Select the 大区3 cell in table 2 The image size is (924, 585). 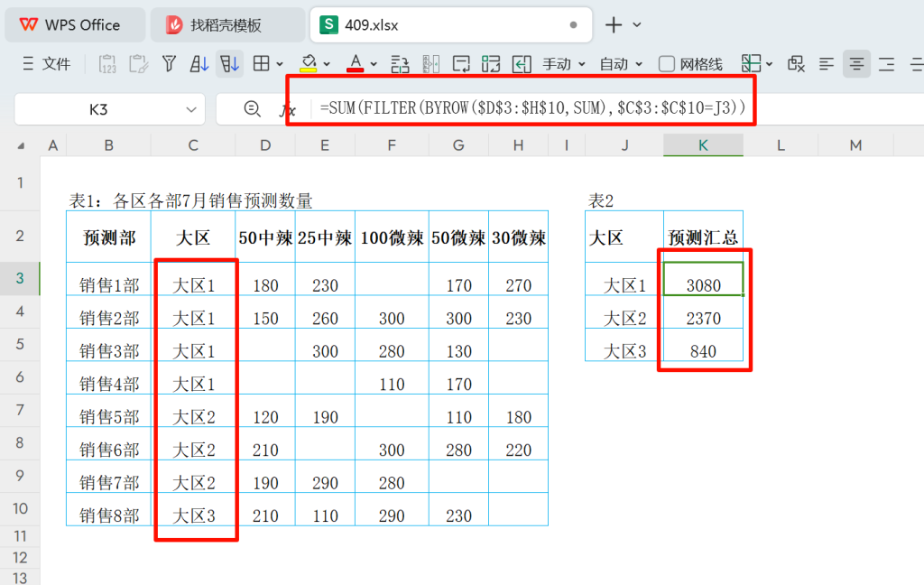point(624,345)
